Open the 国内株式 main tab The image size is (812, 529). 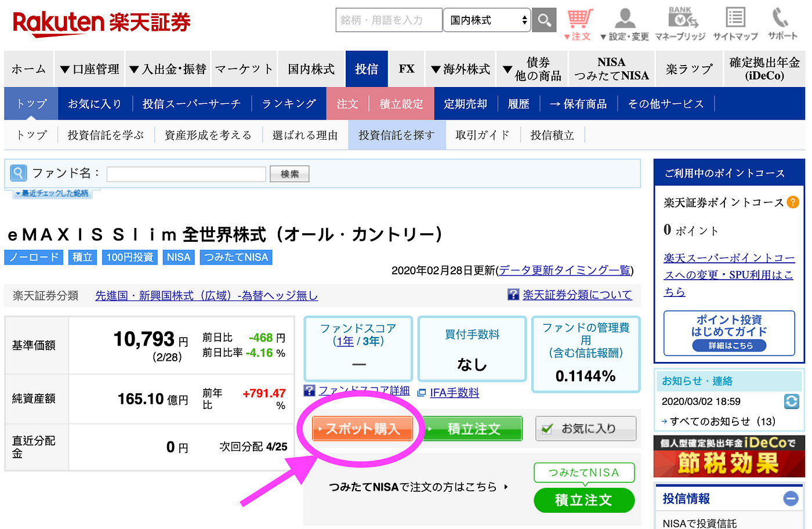311,69
